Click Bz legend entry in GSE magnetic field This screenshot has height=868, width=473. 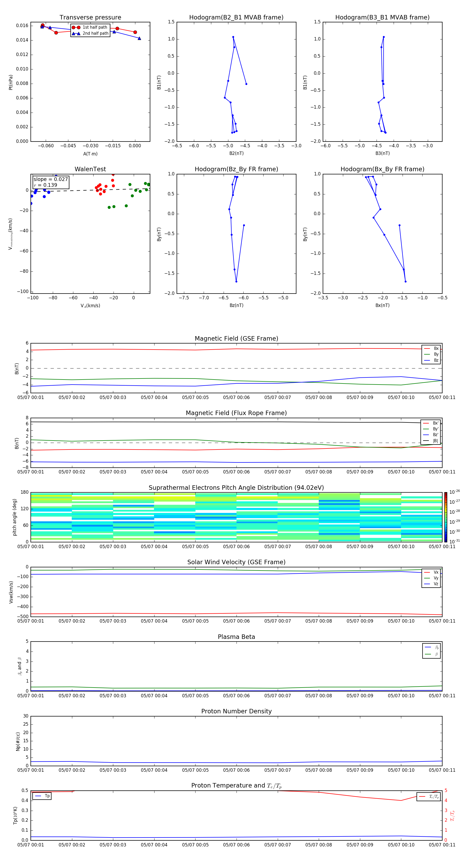(x=431, y=360)
